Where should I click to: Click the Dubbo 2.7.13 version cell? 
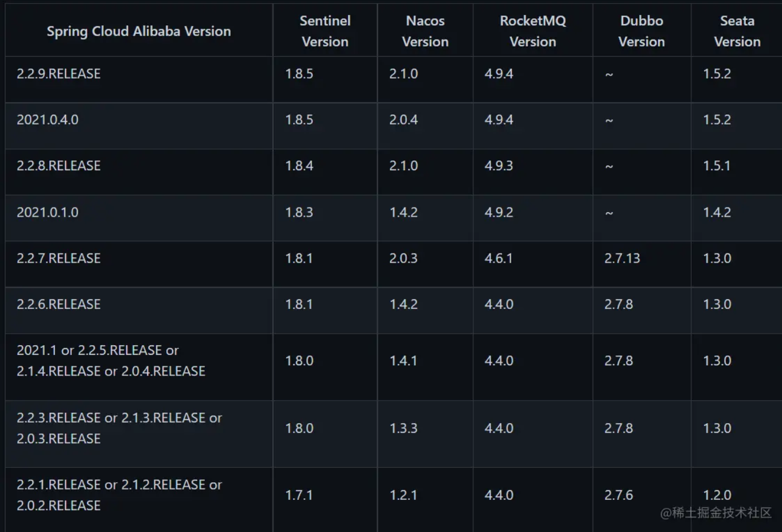coord(622,259)
